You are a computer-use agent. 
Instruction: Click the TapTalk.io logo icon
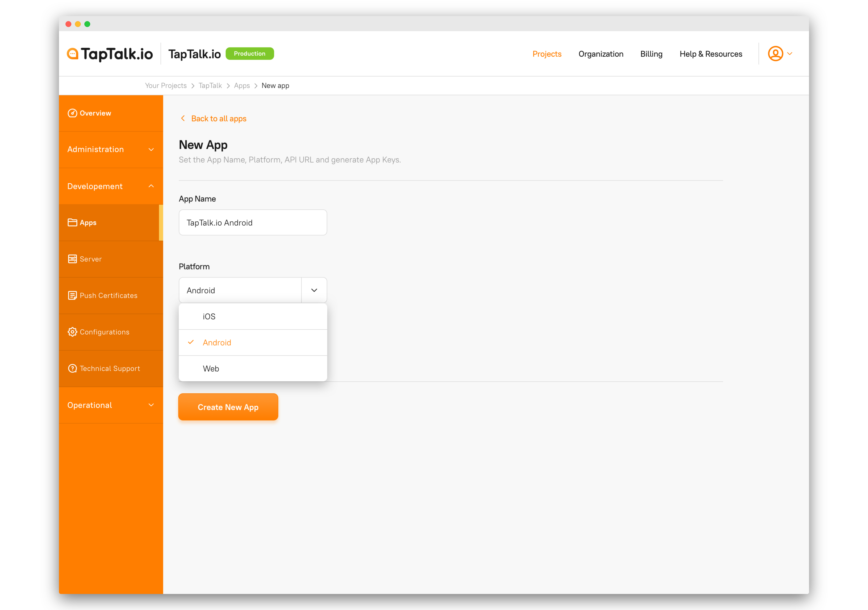[x=73, y=54]
